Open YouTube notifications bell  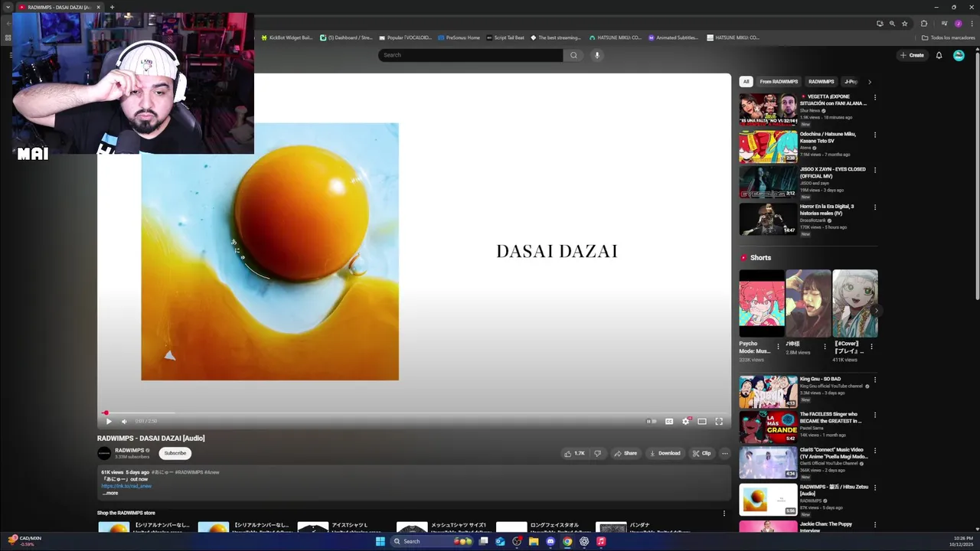[939, 55]
